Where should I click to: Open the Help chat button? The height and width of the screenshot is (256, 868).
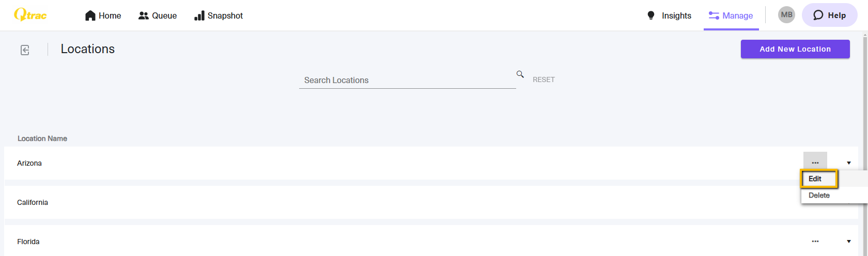(829, 15)
